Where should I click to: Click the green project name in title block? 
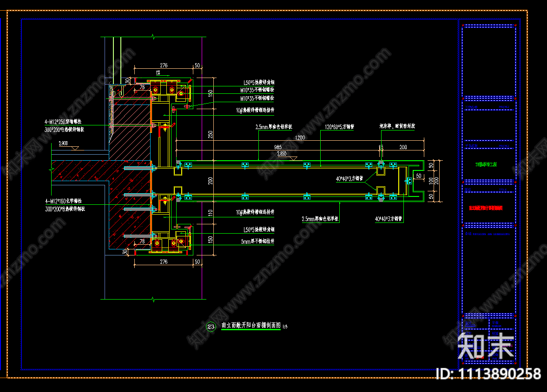(x=486, y=164)
